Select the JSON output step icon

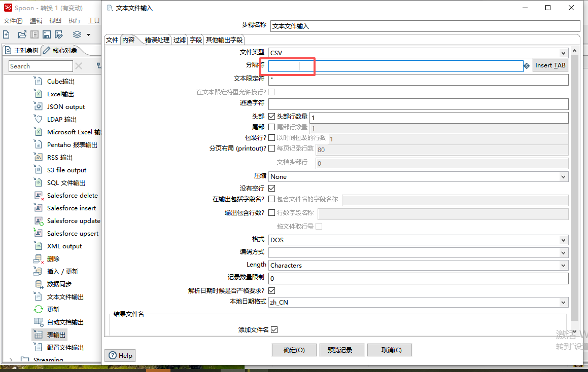click(38, 106)
